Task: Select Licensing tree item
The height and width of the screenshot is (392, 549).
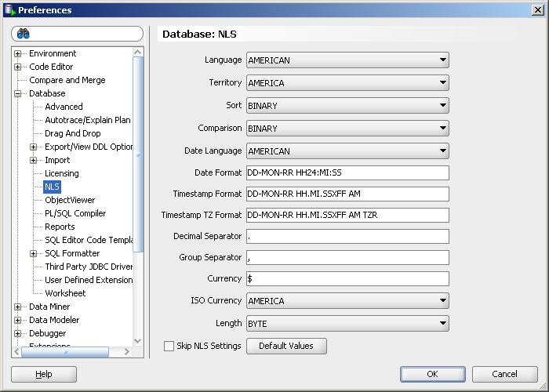Action: [x=62, y=173]
